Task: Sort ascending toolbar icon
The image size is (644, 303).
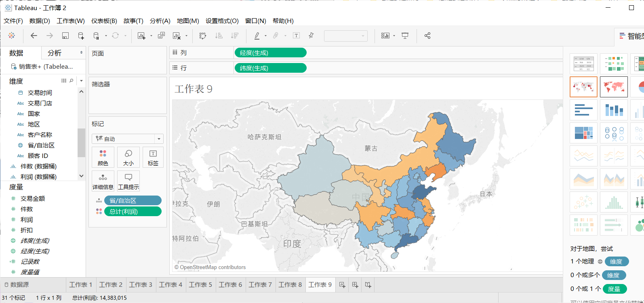Action: pos(219,36)
